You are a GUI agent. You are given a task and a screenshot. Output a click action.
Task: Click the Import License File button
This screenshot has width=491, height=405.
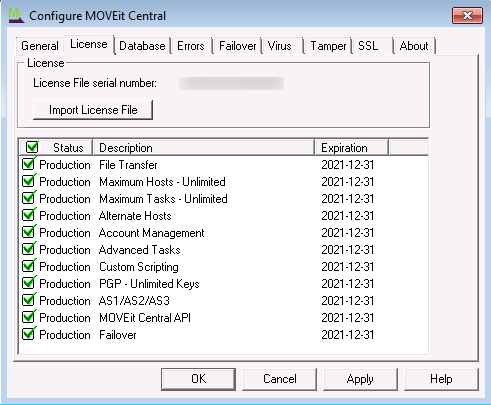click(93, 110)
